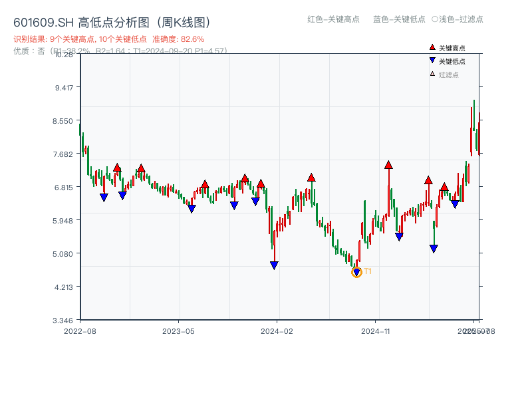
Task: Select the highest red peak marker near 2024-12
Action: (388, 165)
